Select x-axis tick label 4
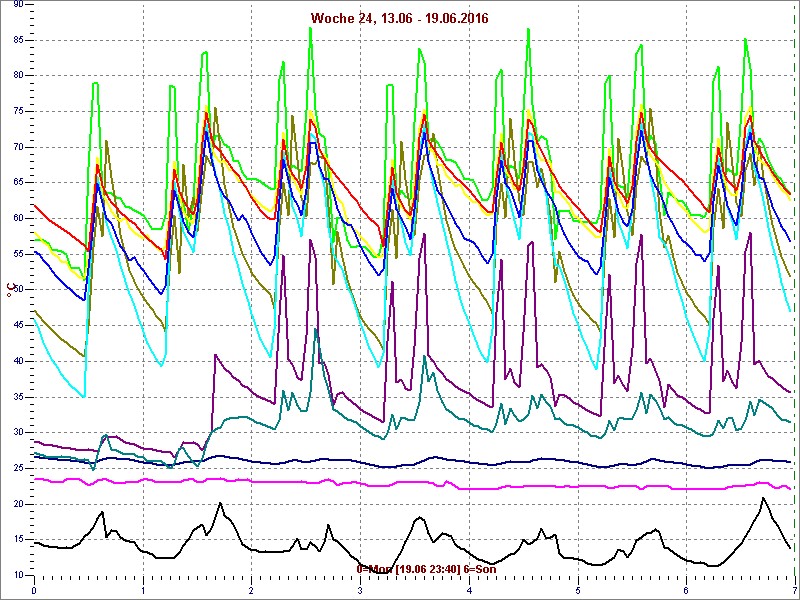Viewport: 800px width, 600px height. point(469,590)
